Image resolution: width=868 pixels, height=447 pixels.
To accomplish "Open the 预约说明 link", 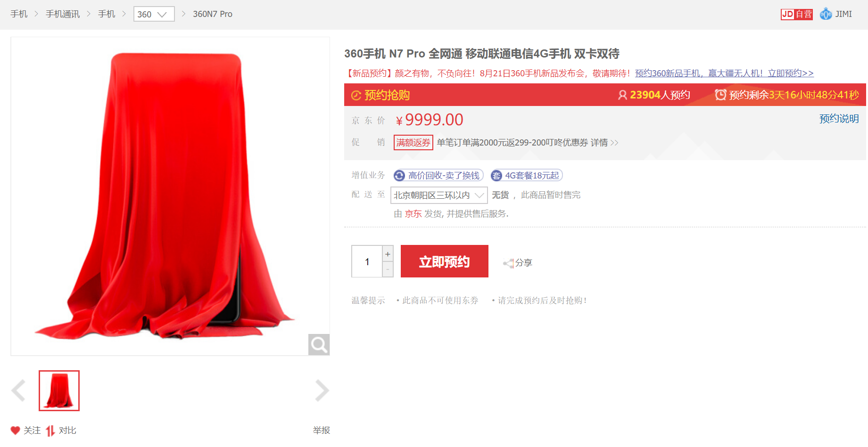I will pos(839,119).
